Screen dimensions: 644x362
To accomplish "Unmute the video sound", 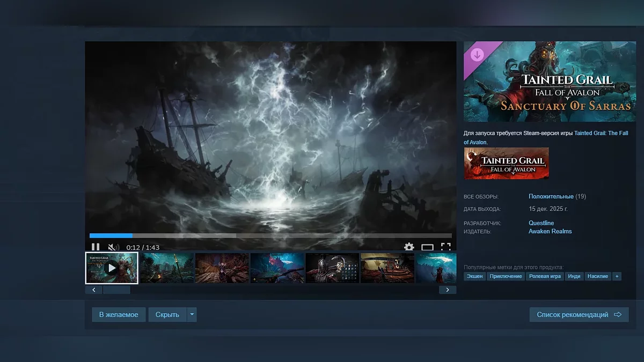I will pos(113,247).
